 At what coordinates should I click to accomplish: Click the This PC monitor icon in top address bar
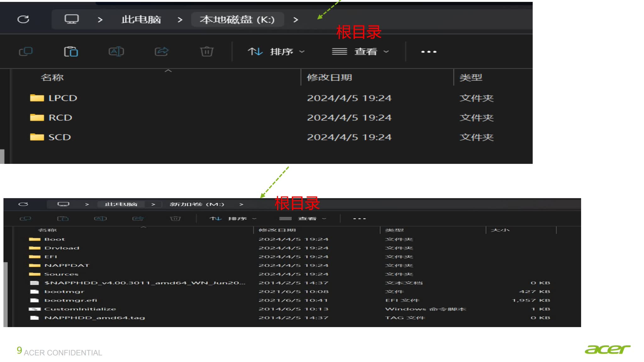72,19
